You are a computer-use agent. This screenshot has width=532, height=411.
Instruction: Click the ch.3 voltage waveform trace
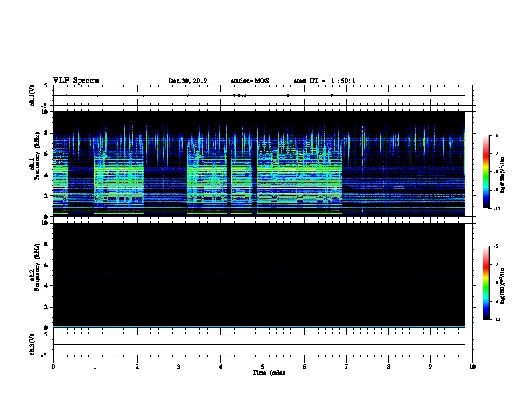[259, 345]
